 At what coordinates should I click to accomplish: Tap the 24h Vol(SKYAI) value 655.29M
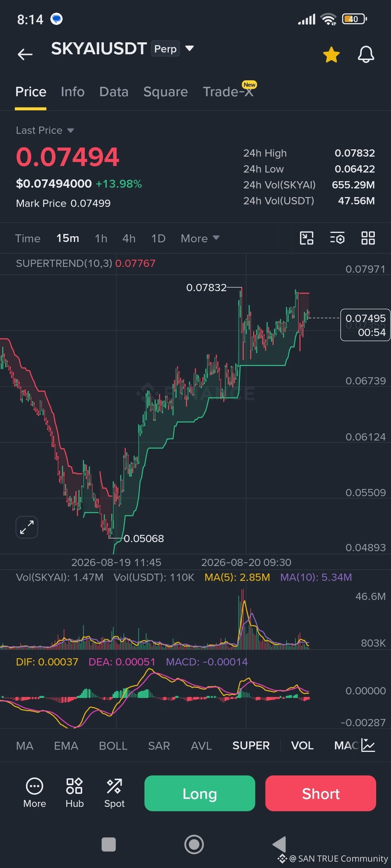click(x=353, y=185)
